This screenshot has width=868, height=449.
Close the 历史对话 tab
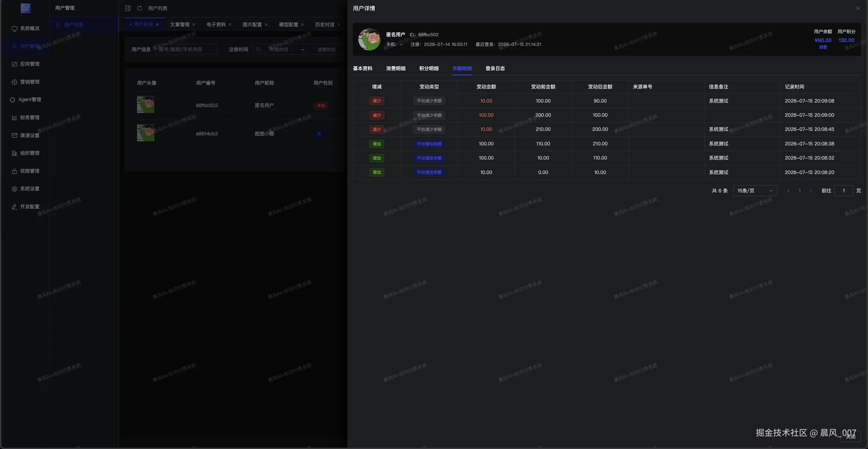tap(339, 25)
